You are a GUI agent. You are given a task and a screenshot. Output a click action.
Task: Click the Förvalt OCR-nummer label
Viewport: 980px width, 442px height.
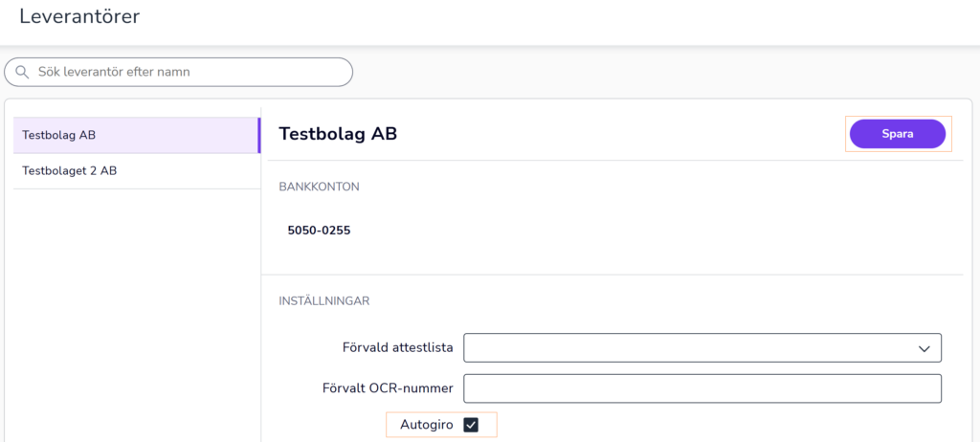(x=388, y=388)
